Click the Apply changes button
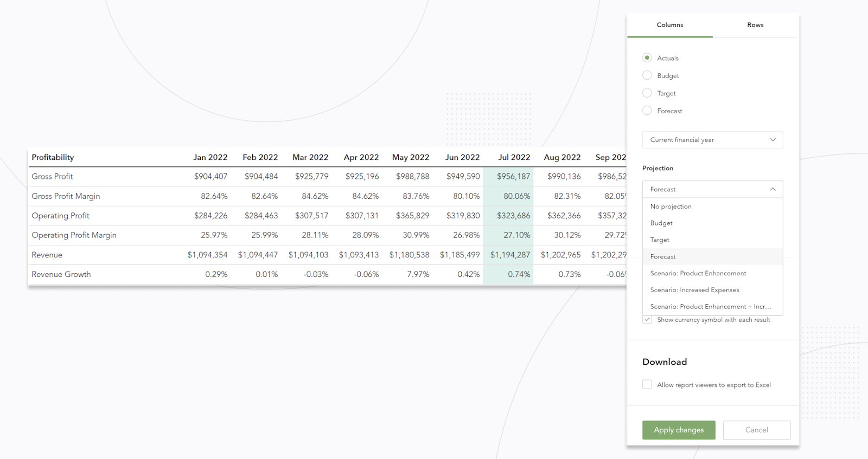868x459 pixels. pos(679,430)
